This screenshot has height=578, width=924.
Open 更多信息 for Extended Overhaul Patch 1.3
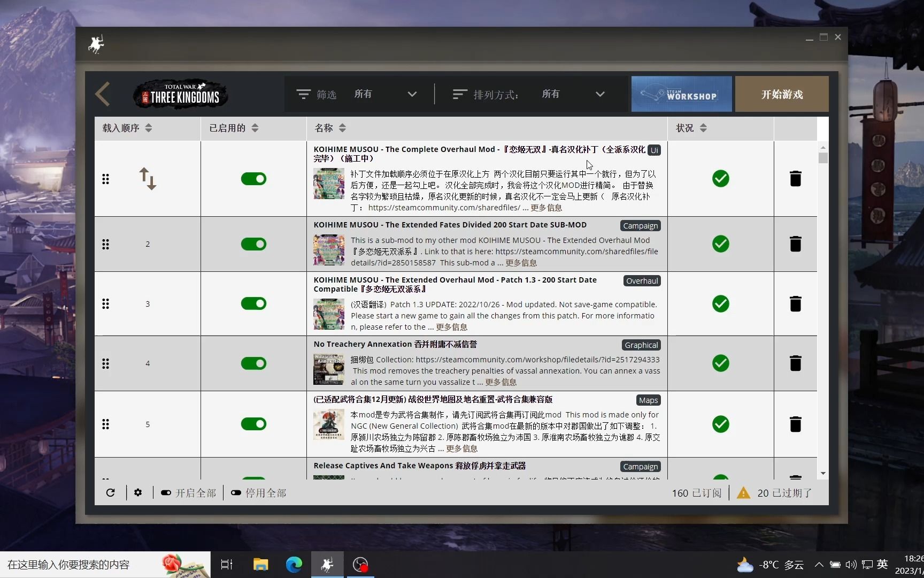click(x=451, y=327)
